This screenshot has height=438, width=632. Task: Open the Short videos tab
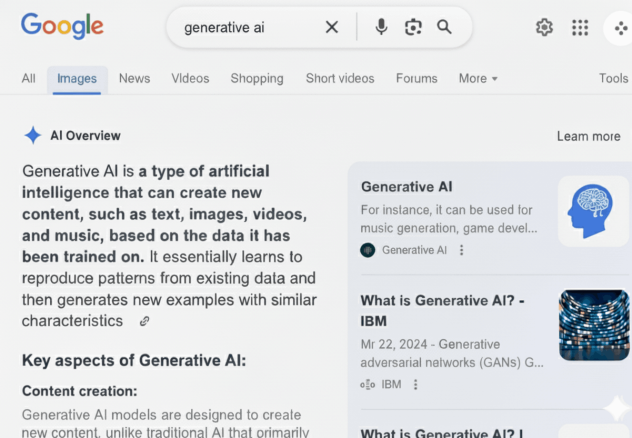click(340, 78)
